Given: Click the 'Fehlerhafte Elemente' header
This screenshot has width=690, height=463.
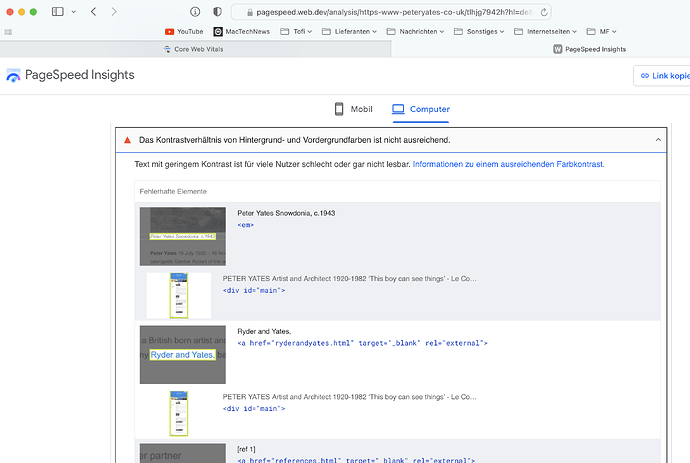Looking at the screenshot, I should point(173,191).
